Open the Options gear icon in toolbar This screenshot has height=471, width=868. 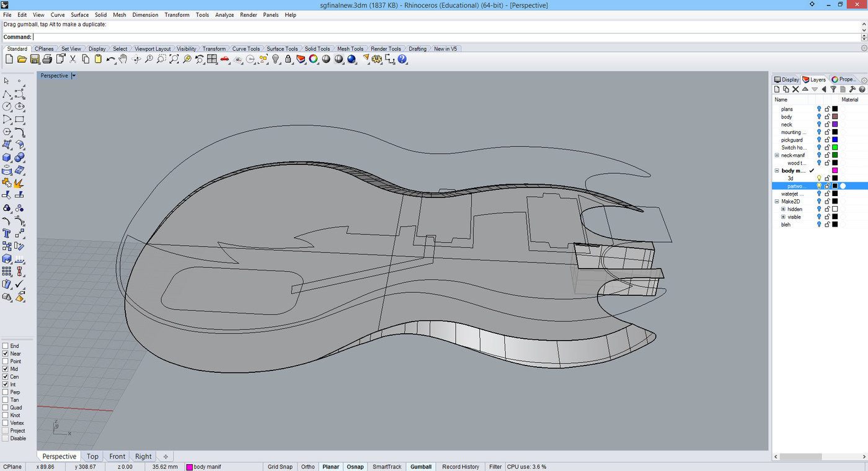pyautogui.click(x=377, y=59)
